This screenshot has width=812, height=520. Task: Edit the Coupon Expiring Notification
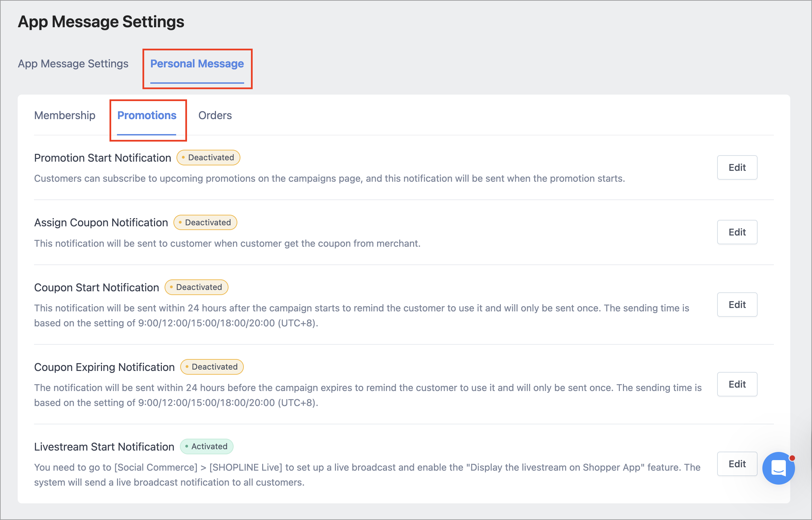click(737, 384)
